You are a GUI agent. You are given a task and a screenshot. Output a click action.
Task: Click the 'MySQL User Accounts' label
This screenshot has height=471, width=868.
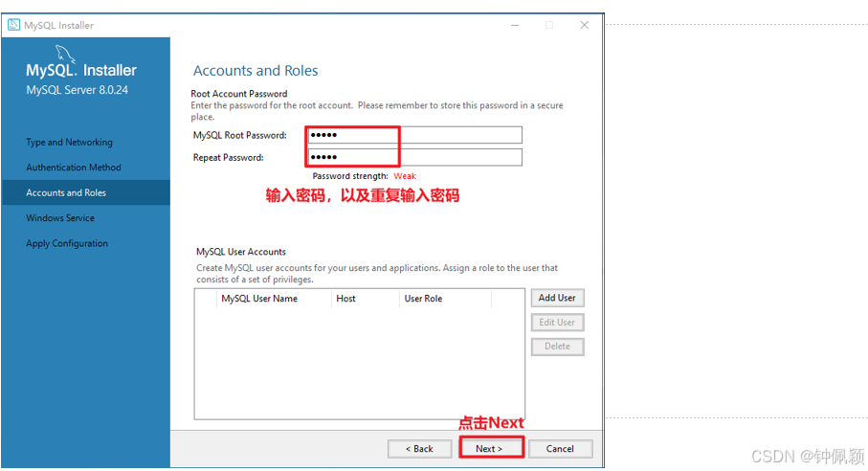point(241,252)
